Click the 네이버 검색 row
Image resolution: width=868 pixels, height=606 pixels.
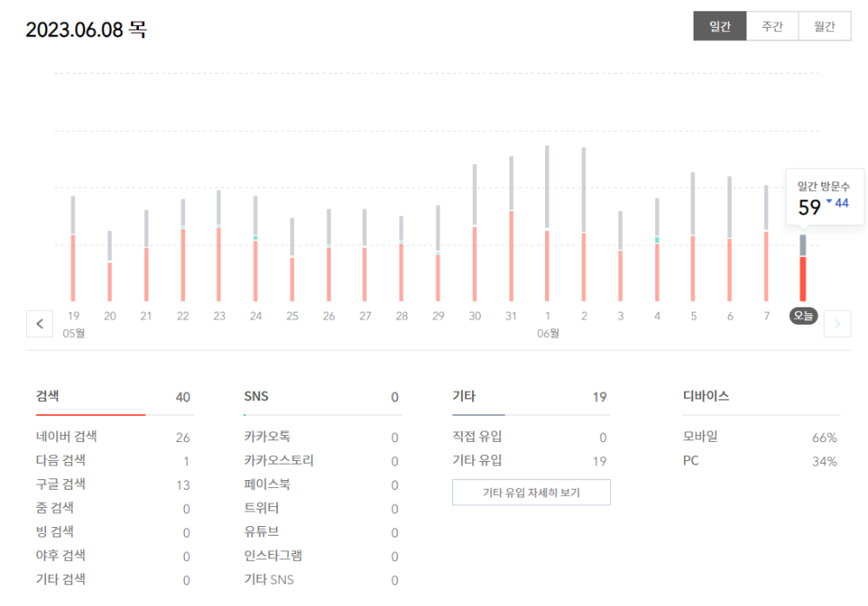pos(115,437)
